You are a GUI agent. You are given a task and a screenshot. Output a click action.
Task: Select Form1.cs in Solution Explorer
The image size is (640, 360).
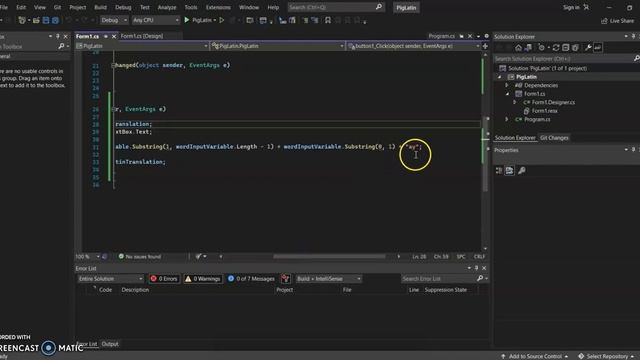(x=534, y=94)
